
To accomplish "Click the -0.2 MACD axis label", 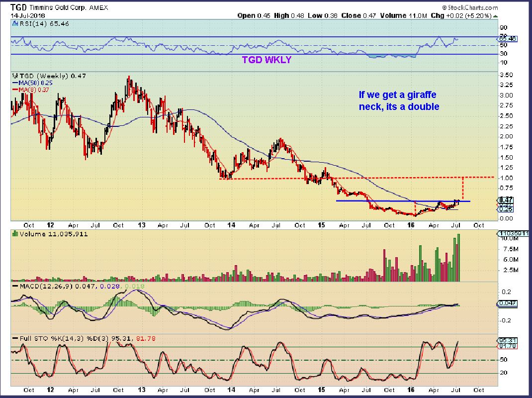I will point(506,320).
